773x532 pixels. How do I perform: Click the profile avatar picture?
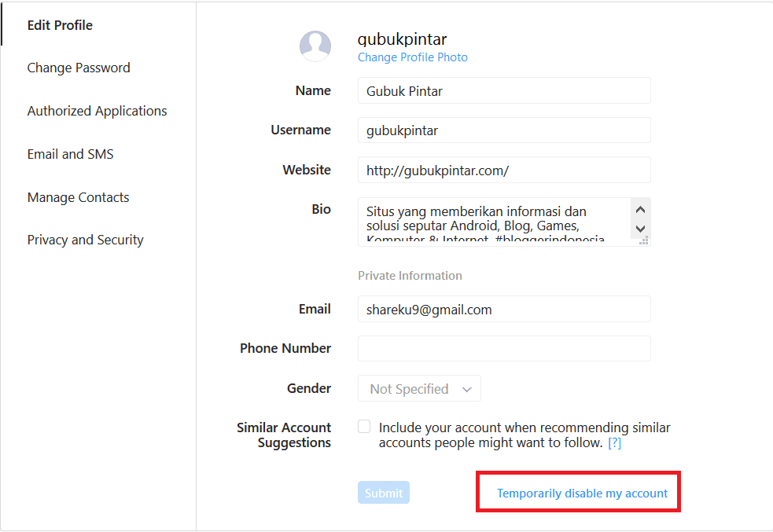tap(315, 46)
